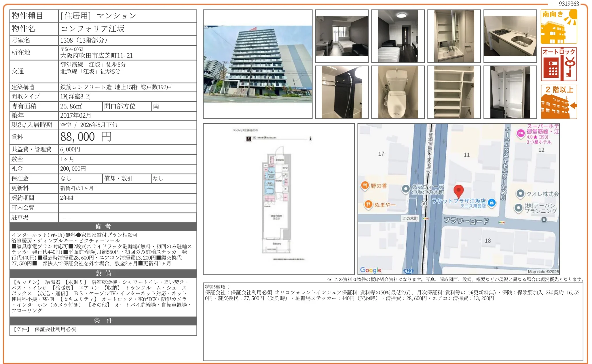Click the kitchen photo thumbnail

coord(509,35)
